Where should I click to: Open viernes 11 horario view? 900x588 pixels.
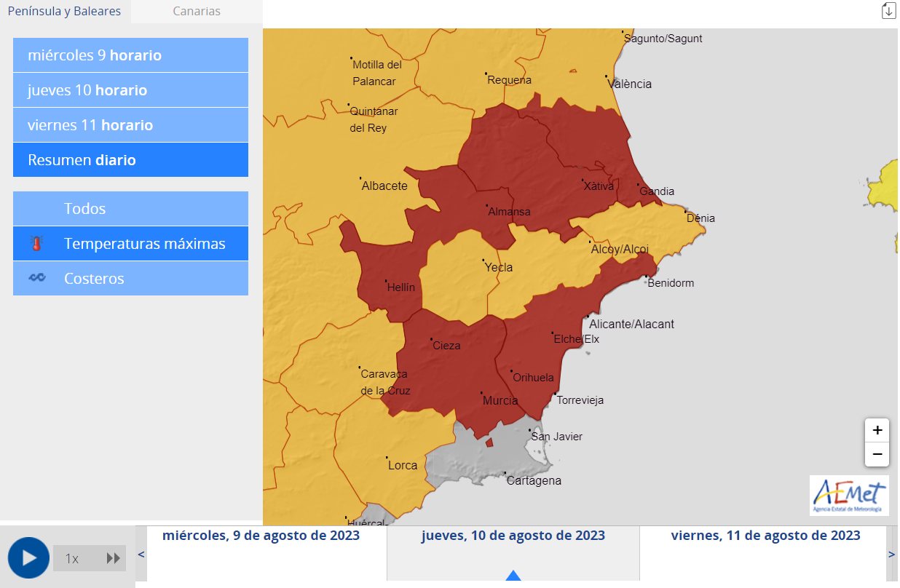pos(130,125)
